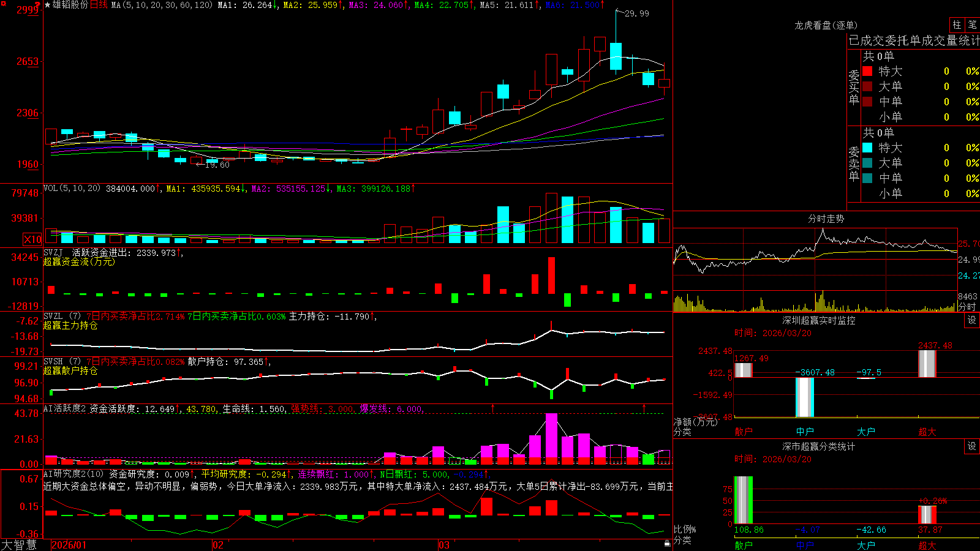Viewport: 980px width, 551px height.
Task: Click the 超赢主力持仓 label
Action: coord(70,325)
